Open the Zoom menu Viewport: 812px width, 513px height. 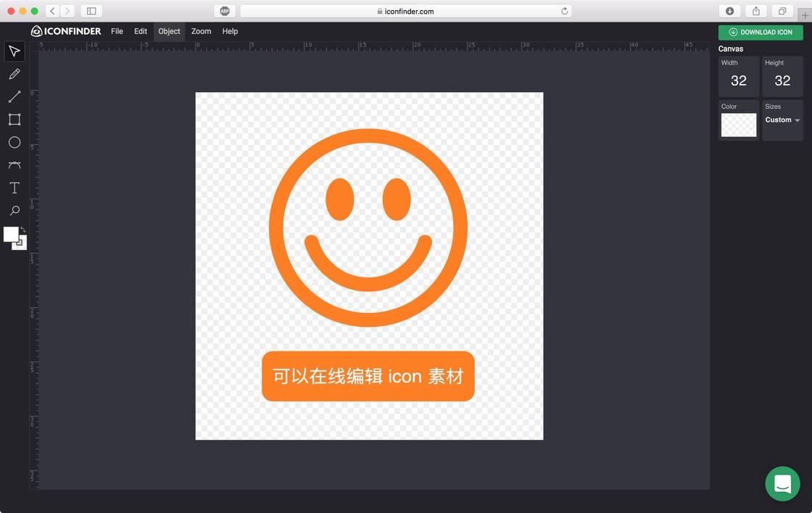(201, 31)
